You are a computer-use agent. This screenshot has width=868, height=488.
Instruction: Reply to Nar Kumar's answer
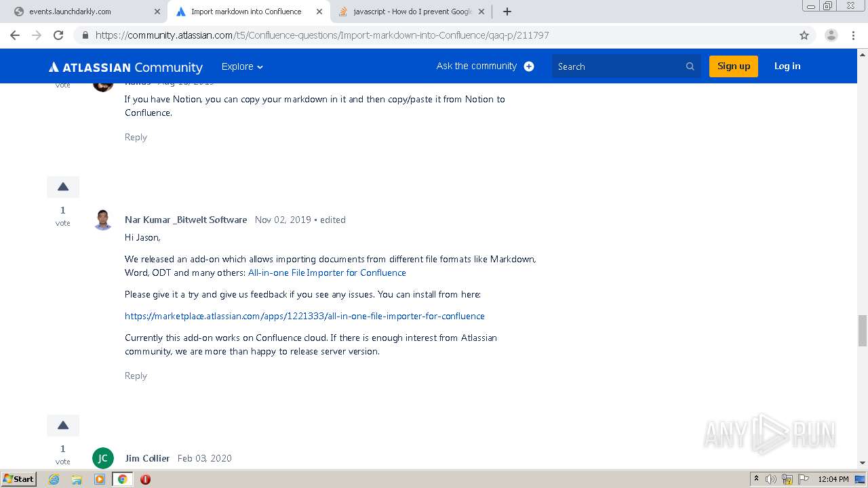point(136,375)
